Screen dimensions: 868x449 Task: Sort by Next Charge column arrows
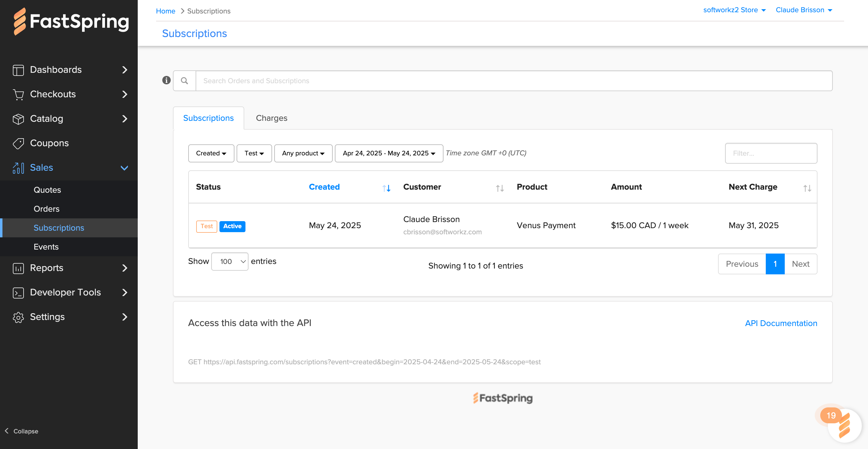(x=807, y=188)
